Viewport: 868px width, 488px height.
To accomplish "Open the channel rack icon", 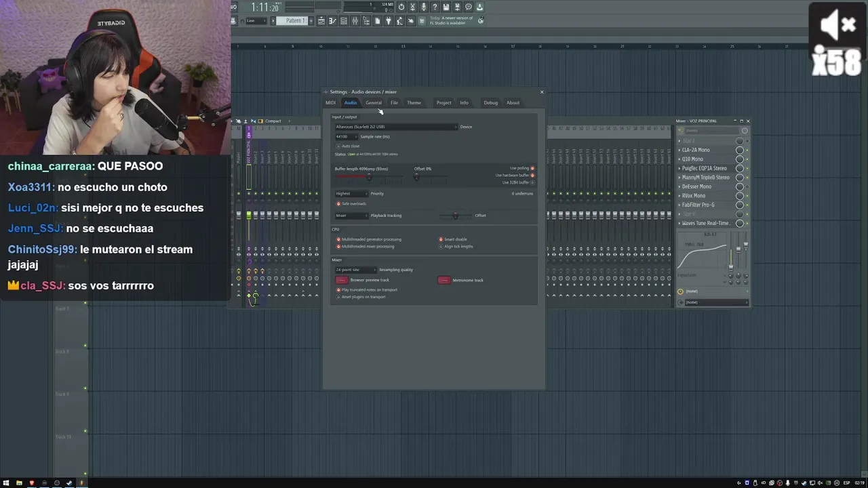I will (x=344, y=21).
